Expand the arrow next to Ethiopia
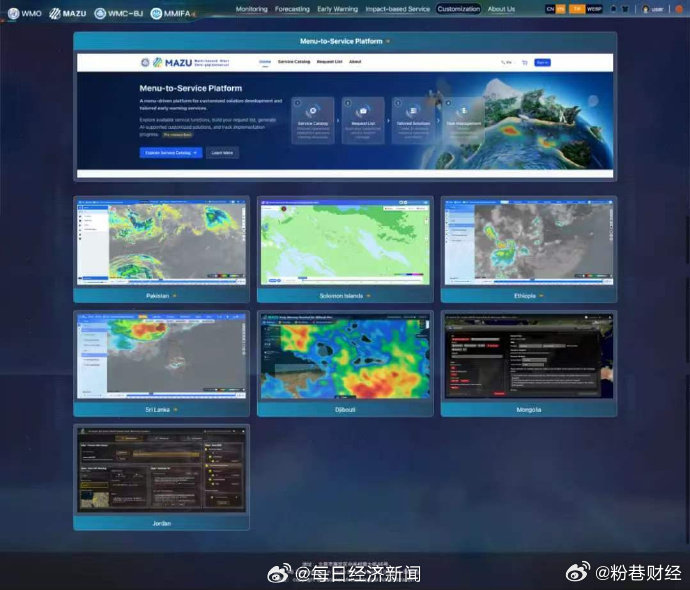 (x=541, y=296)
